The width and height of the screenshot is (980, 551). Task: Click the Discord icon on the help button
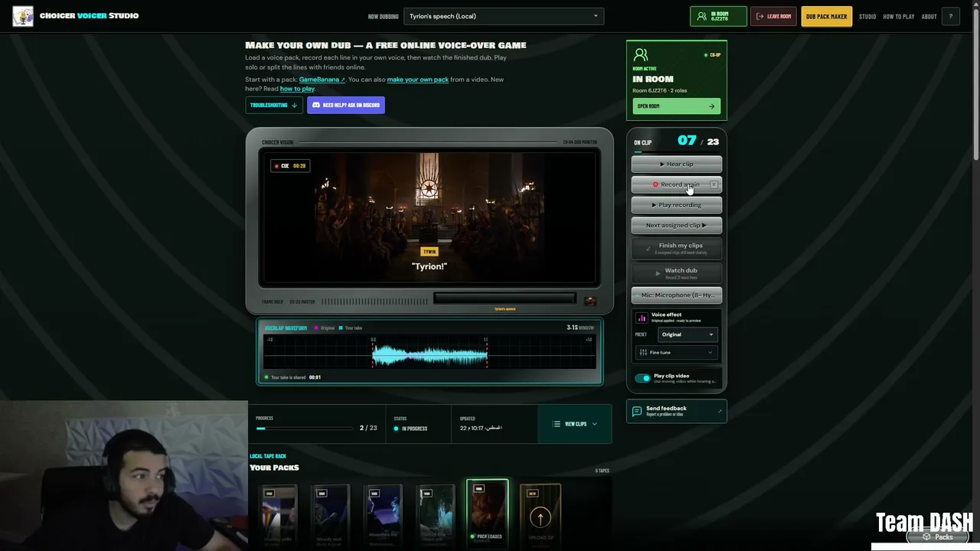coord(316,105)
